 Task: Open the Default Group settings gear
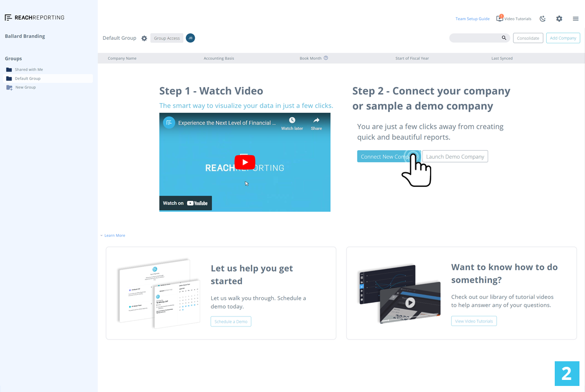[144, 38]
